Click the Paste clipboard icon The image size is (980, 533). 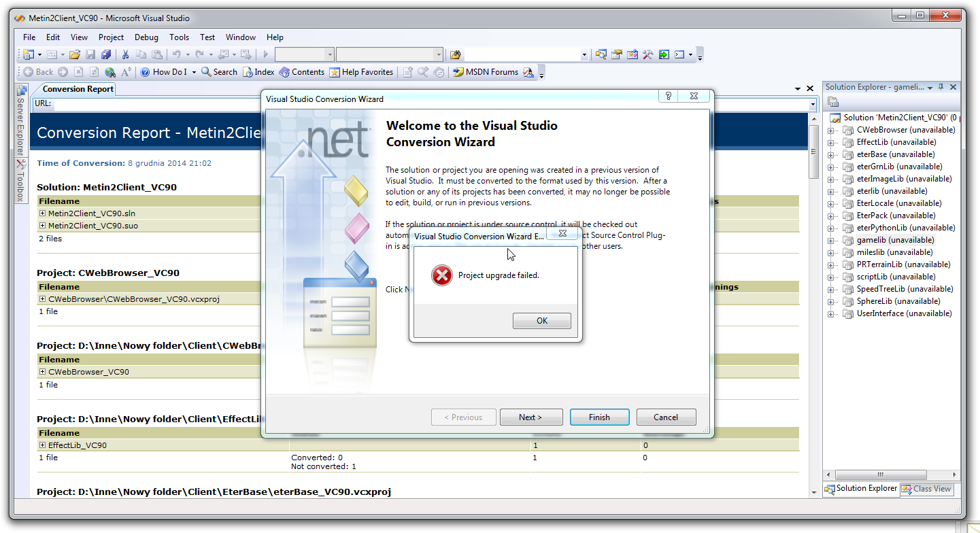tap(156, 54)
